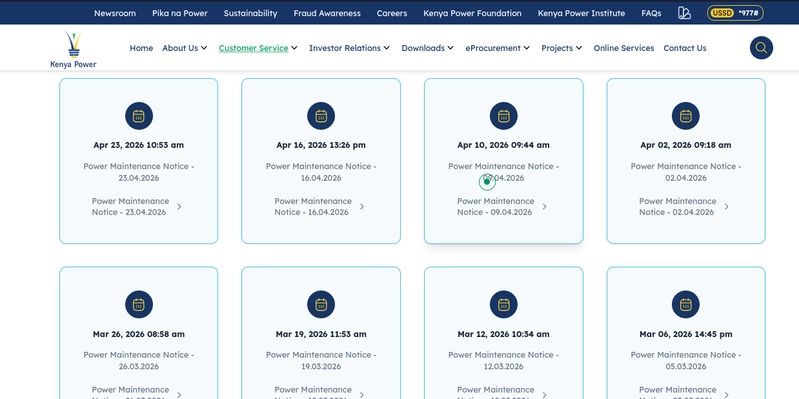This screenshot has width=799, height=399.
Task: Click calendar icon on Apr 02, 2026 card
Action: click(x=686, y=116)
